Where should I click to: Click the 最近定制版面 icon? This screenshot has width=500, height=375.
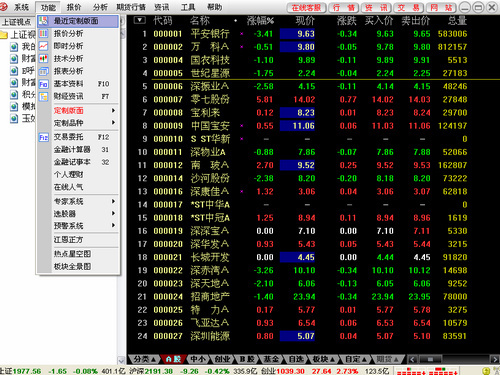pos(43,21)
